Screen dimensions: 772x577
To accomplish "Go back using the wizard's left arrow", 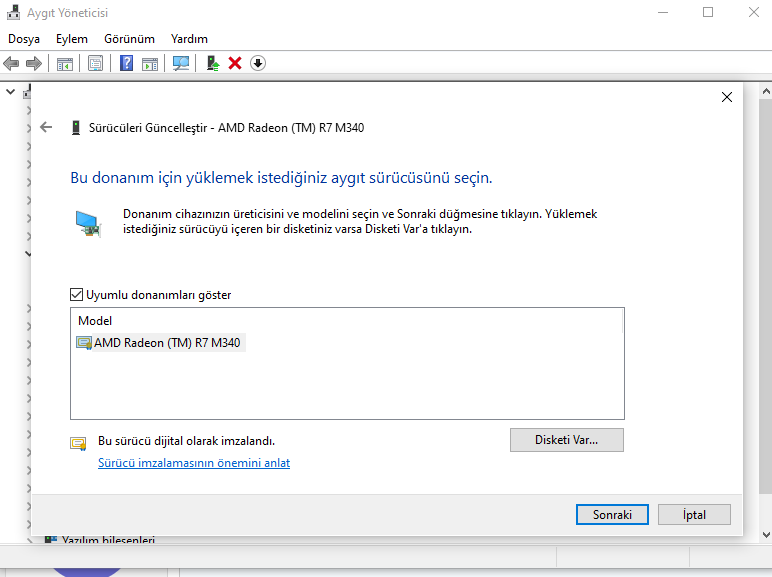I will coord(46,128).
